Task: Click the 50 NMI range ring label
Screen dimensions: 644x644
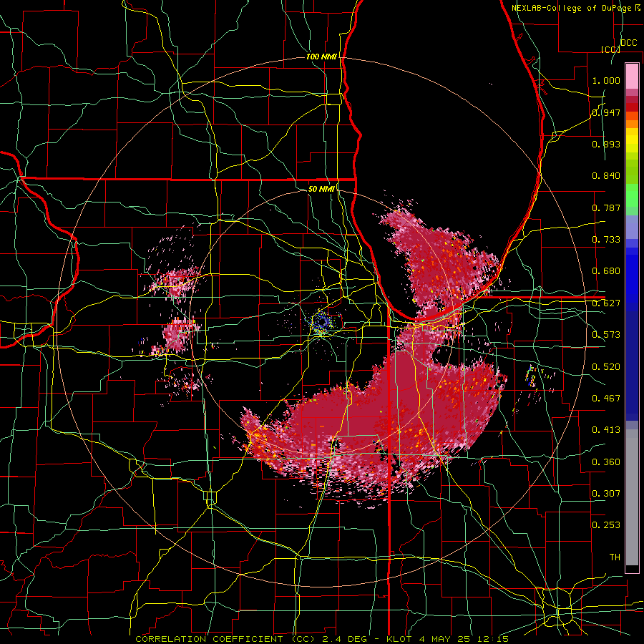Action: point(321,189)
